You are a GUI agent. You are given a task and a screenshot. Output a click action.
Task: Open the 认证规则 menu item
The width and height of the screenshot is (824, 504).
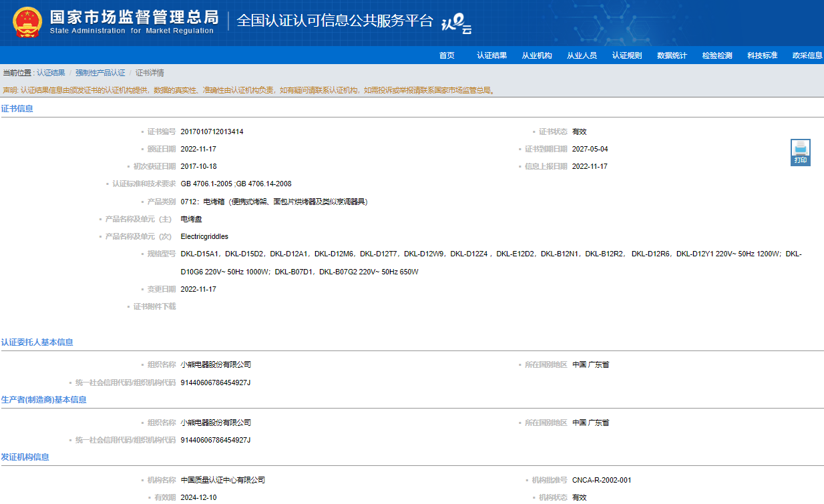[627, 55]
